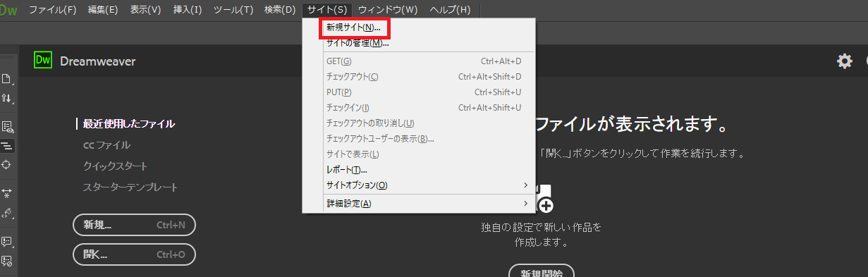Choose サイトの管理(M)... menu entry
The width and height of the screenshot is (868, 277).
pos(419,43)
